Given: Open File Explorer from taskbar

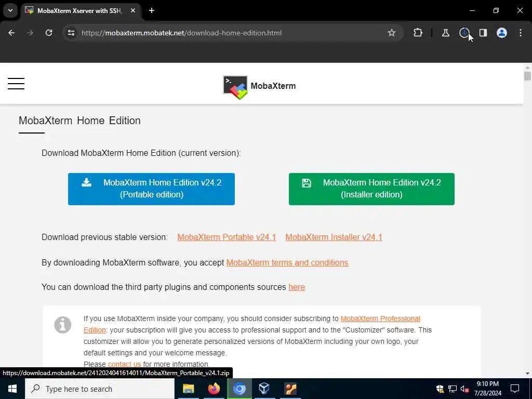Looking at the screenshot, I should pyautogui.click(x=188, y=389).
